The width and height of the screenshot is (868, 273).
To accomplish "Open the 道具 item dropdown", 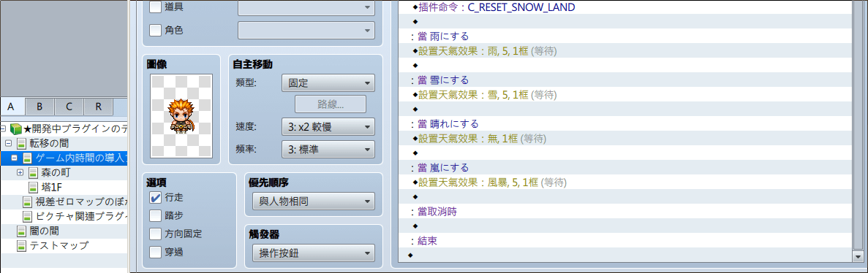I will [x=306, y=7].
